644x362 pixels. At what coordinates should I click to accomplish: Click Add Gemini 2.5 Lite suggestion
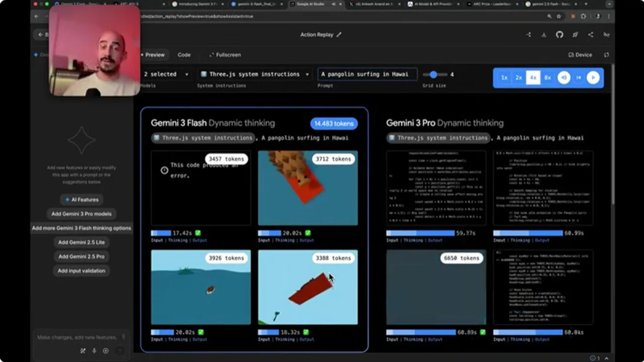(82, 242)
